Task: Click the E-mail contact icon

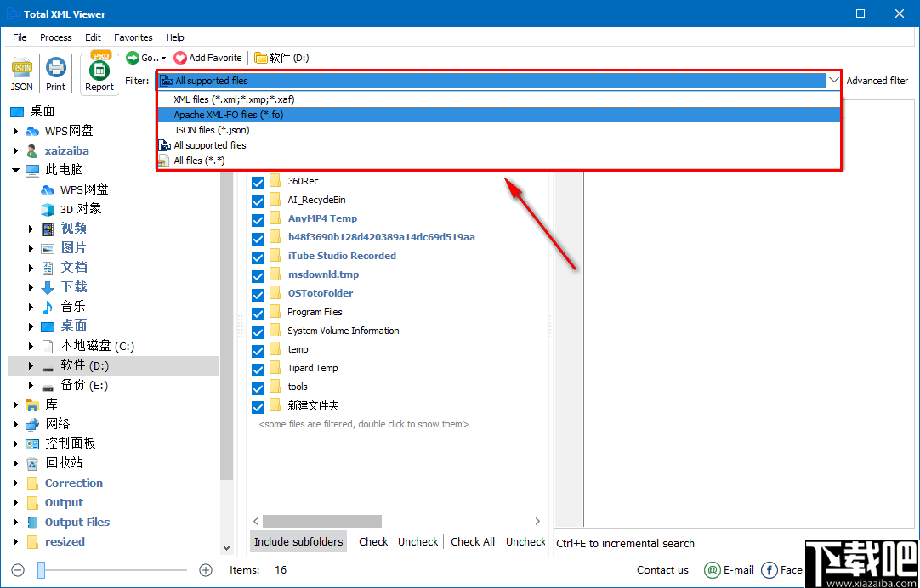Action: [713, 570]
